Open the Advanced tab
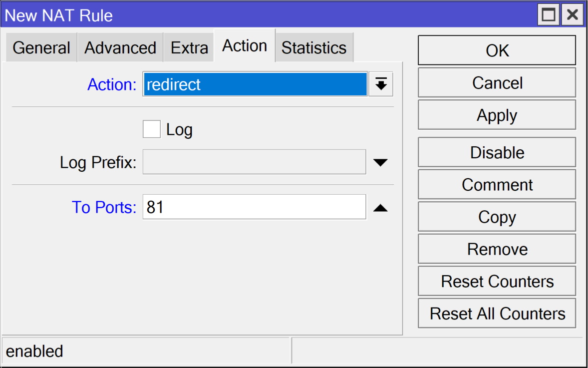 (120, 48)
